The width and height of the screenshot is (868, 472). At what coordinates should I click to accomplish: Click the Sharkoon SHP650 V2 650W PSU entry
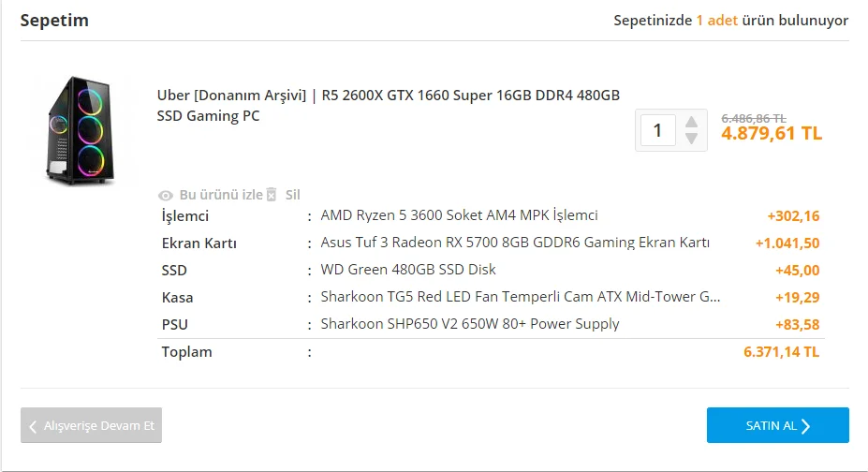pos(470,324)
